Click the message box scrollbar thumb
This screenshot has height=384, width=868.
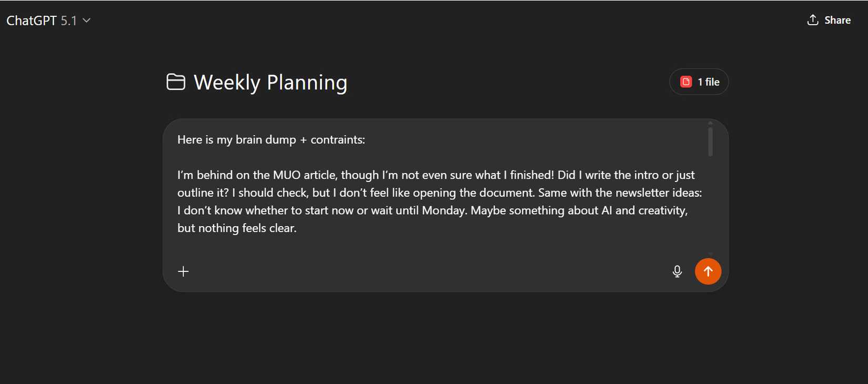pyautogui.click(x=710, y=141)
